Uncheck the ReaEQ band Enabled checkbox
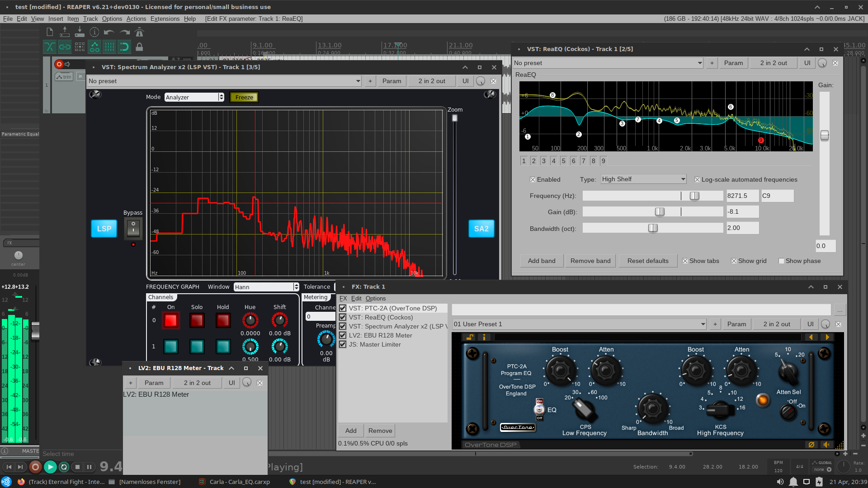The height and width of the screenshot is (488, 868). coord(533,179)
